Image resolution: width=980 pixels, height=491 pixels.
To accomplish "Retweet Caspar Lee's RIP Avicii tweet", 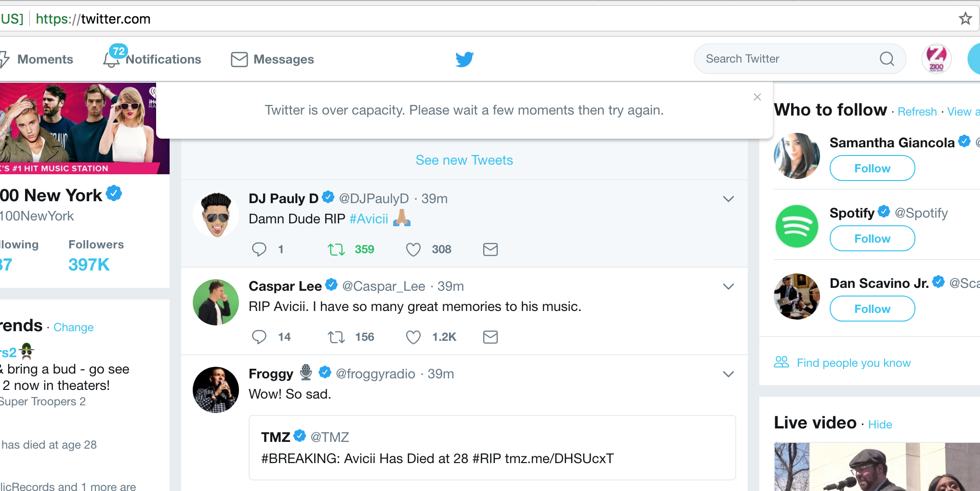I will 336,337.
